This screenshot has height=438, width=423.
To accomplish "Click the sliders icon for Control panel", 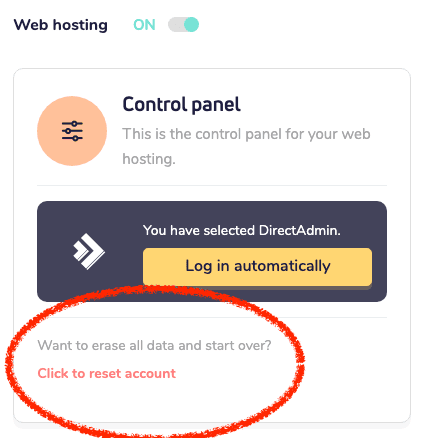I will (x=72, y=131).
